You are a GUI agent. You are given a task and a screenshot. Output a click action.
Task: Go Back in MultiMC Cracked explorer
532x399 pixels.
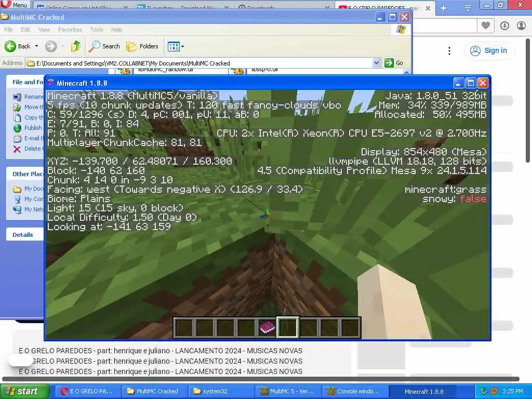click(x=18, y=46)
